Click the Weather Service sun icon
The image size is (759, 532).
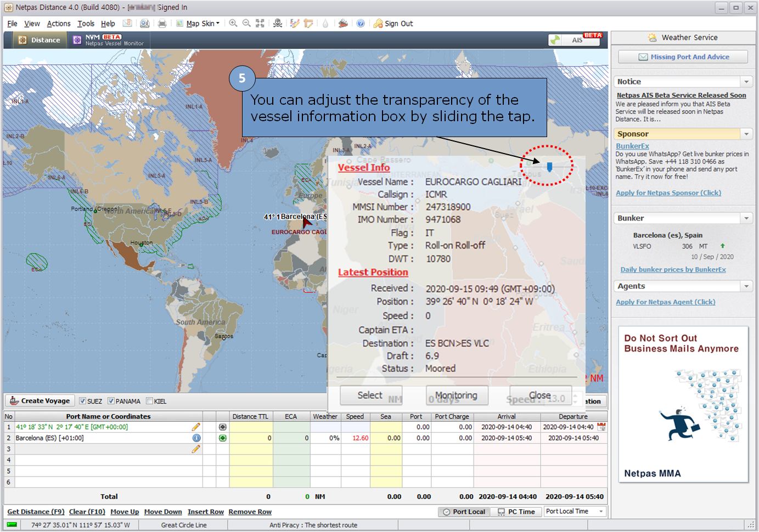point(652,37)
